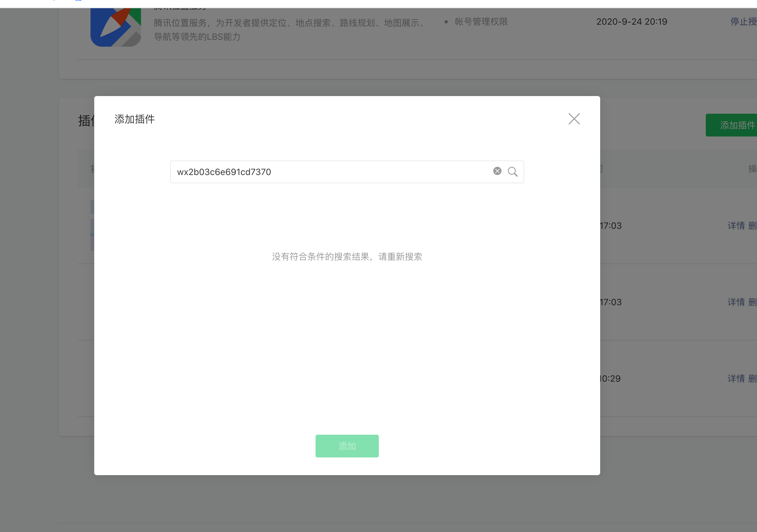The height and width of the screenshot is (532, 757).
Task: Open 详情 for the first plugin row
Action: click(736, 226)
